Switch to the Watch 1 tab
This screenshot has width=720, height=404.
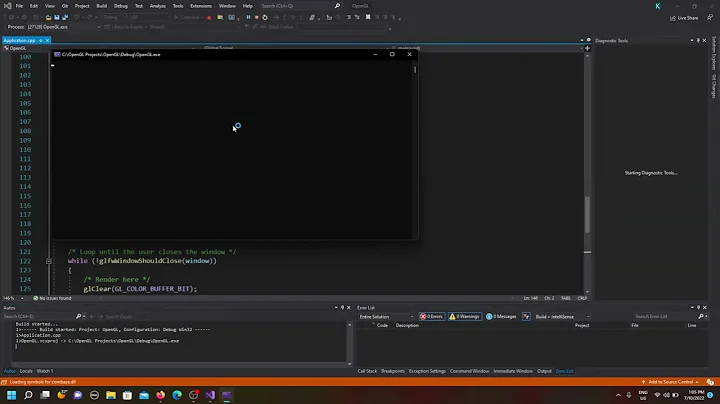coord(45,371)
